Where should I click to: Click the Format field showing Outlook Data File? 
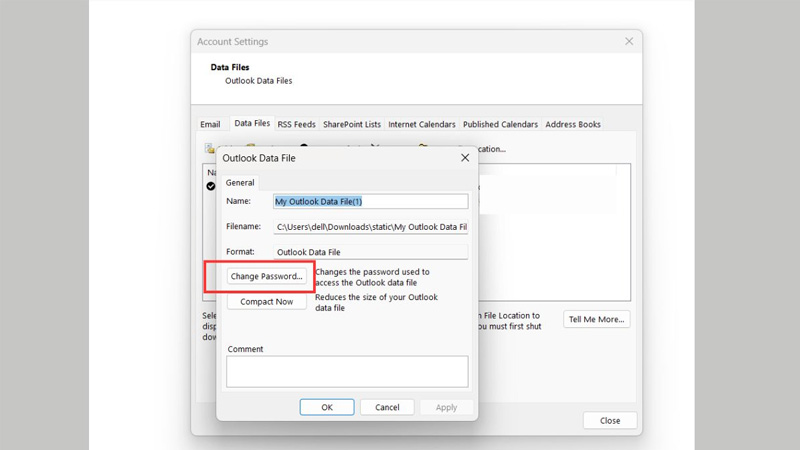370,252
